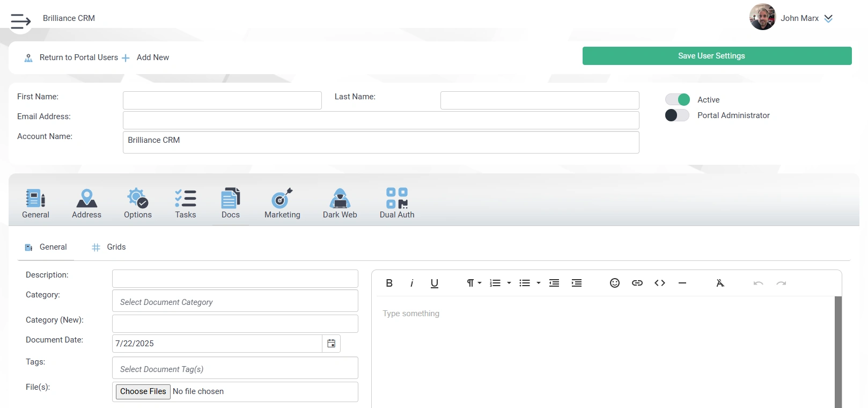
Task: Click the Return to Portal Users link
Action: [x=78, y=57]
